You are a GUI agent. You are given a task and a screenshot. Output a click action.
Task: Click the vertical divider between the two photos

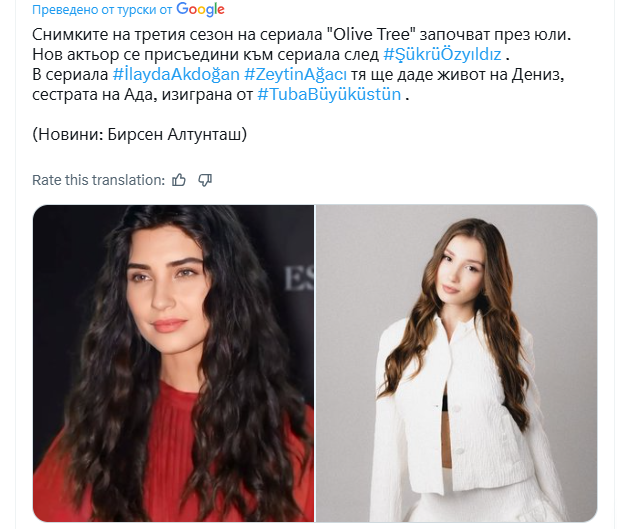pyautogui.click(x=315, y=363)
